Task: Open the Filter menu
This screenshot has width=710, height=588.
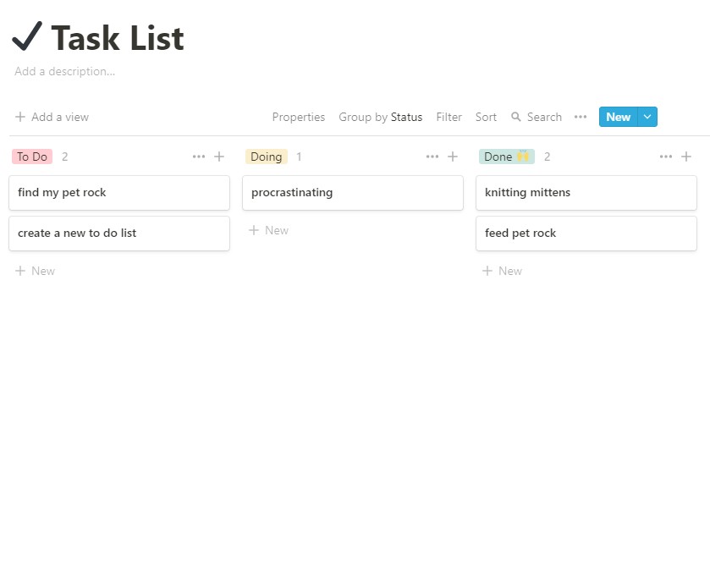Action: point(449,117)
